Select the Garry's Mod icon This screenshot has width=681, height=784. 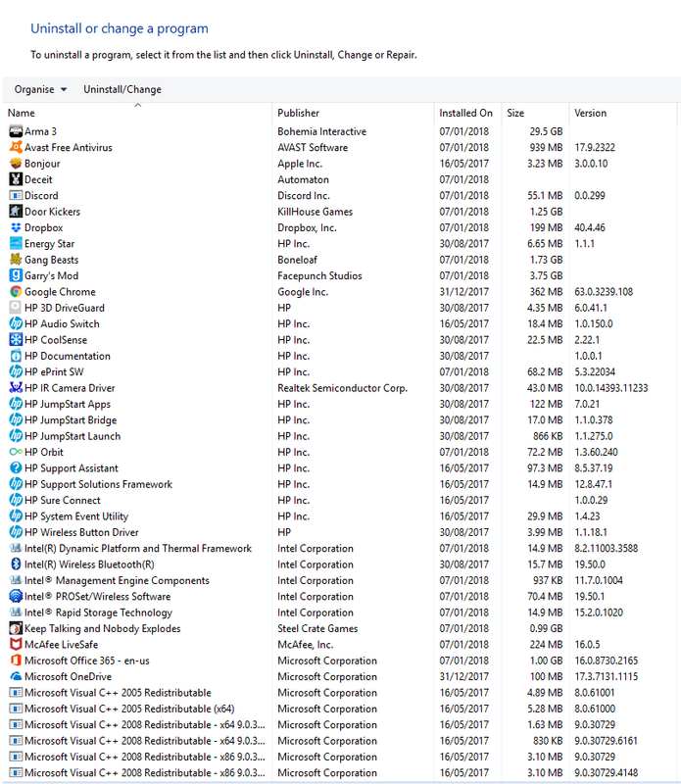click(x=16, y=275)
